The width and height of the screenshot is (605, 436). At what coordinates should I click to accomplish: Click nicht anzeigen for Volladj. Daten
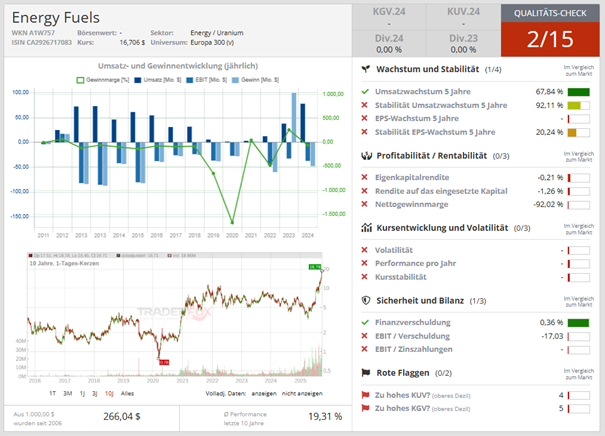(302, 394)
